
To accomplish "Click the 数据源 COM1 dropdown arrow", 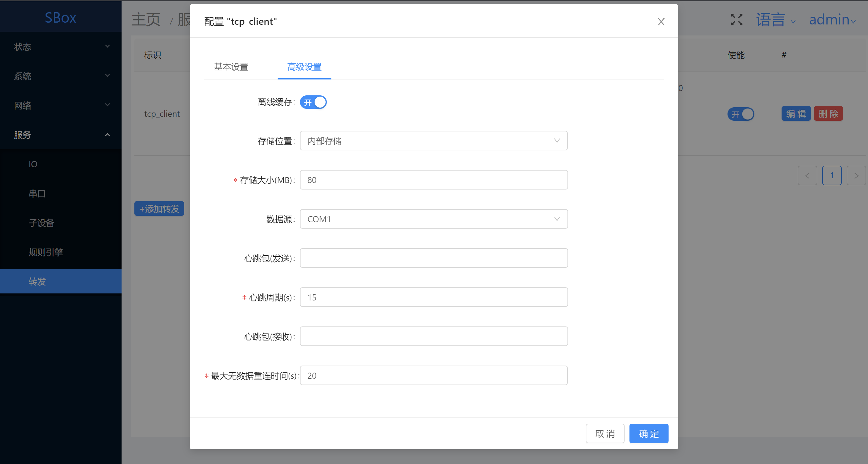I will point(557,219).
